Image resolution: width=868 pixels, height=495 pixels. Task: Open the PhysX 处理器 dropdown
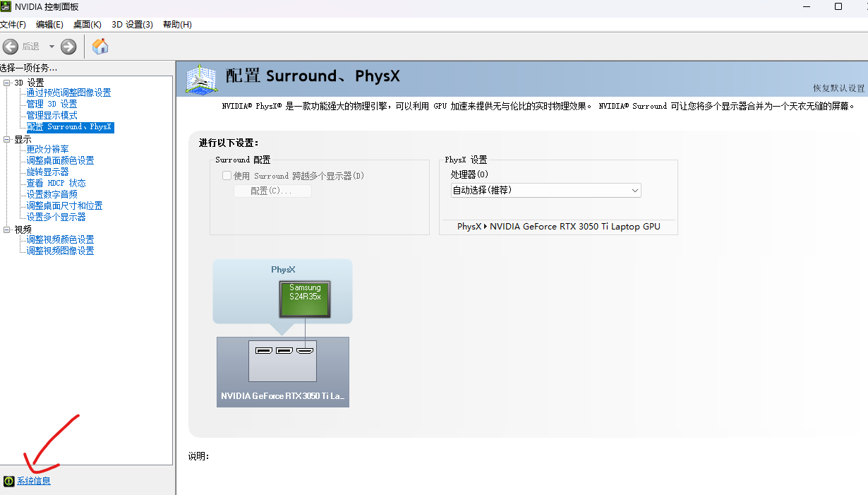(546, 190)
